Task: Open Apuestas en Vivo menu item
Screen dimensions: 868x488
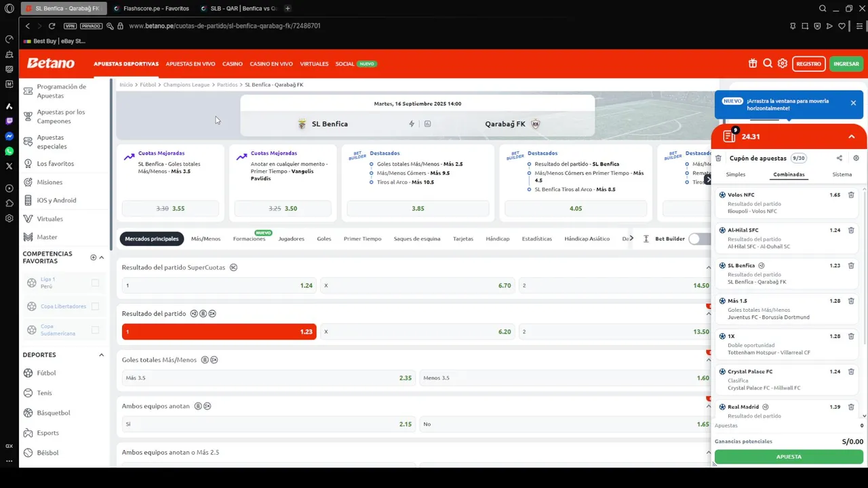Action: (191, 64)
